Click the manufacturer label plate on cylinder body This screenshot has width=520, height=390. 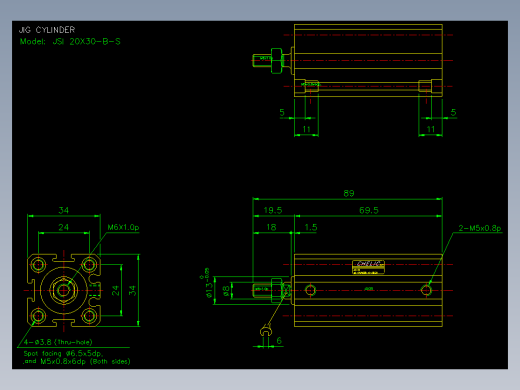tap(368, 267)
